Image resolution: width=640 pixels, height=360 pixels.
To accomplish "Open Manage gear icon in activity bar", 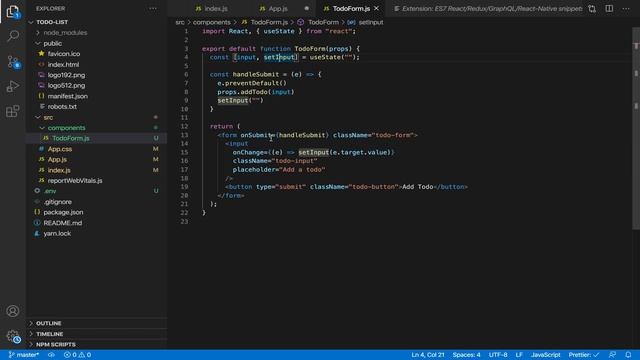I will 13,336.
